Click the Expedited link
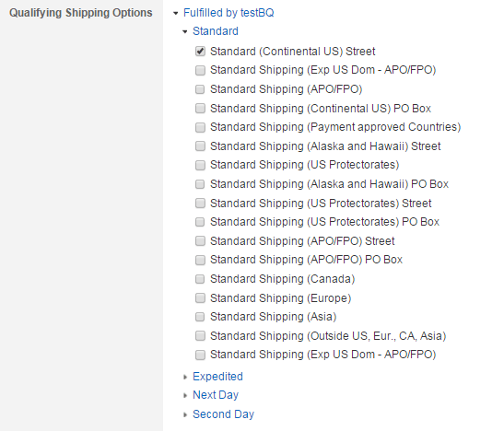 click(x=217, y=377)
